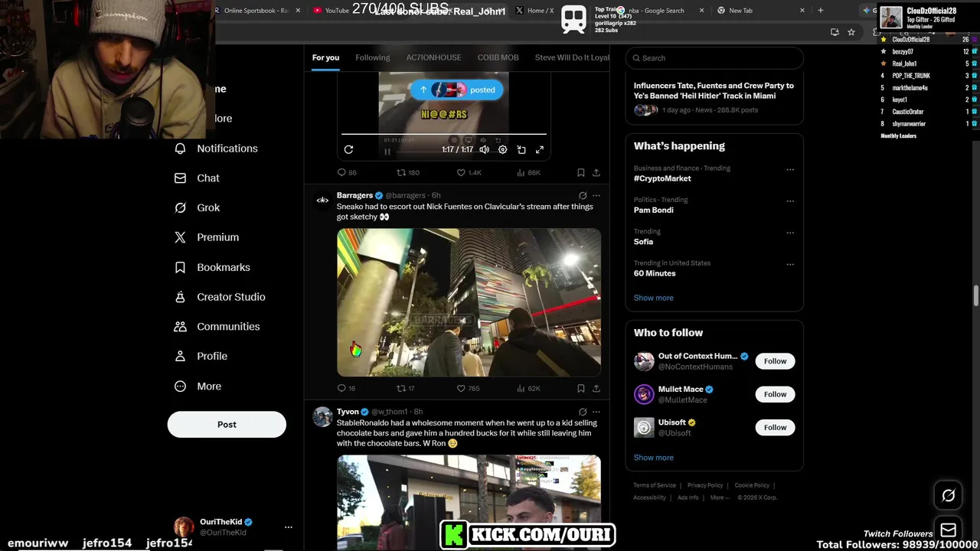980x551 pixels.
Task: Open the Grok icon on the Tyvon post
Action: pos(583,412)
